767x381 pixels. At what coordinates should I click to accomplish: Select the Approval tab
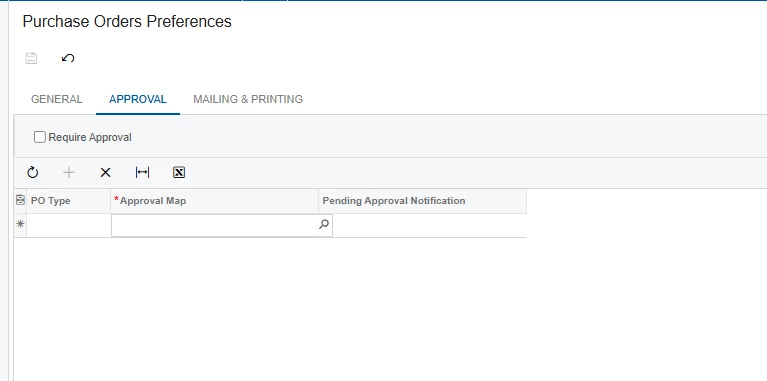point(138,99)
